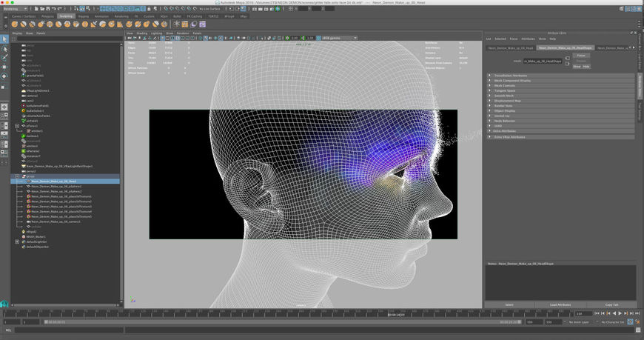Click the snowflake freeze icon on the shelf
This screenshot has width=644, height=340.
(175, 24)
